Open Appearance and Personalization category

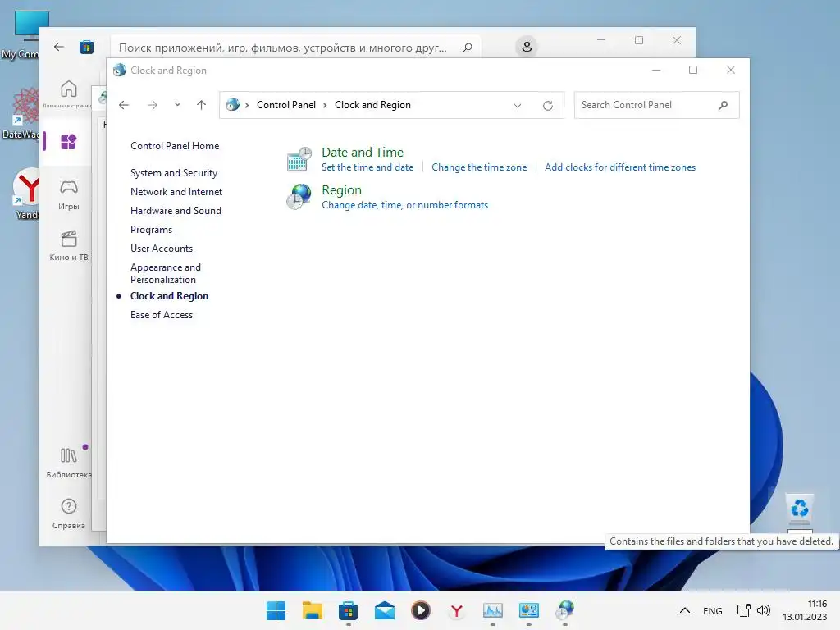[166, 273]
